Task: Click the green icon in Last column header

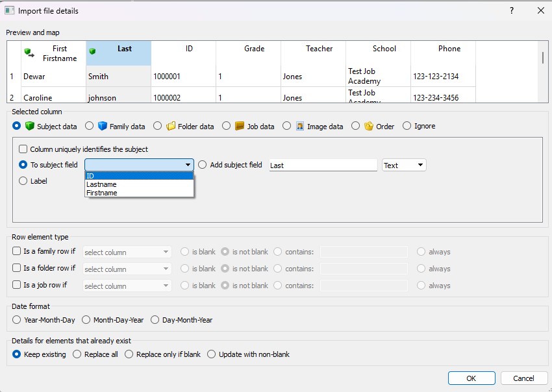Action: (92, 51)
